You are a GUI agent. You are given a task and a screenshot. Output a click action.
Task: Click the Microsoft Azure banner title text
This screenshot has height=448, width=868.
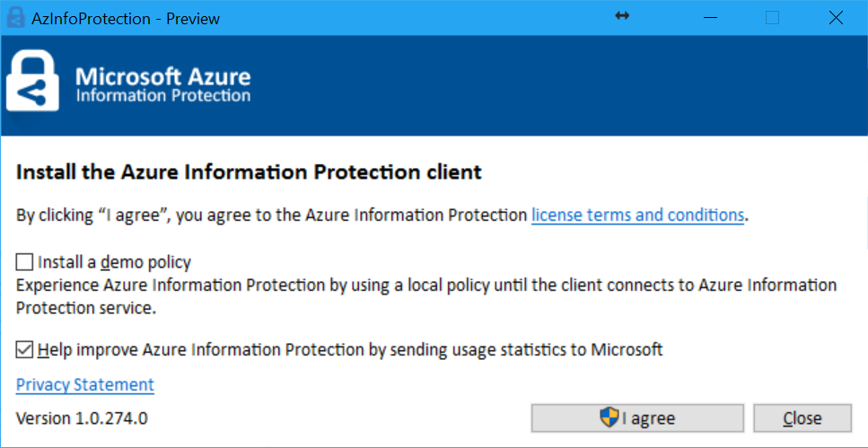(162, 77)
